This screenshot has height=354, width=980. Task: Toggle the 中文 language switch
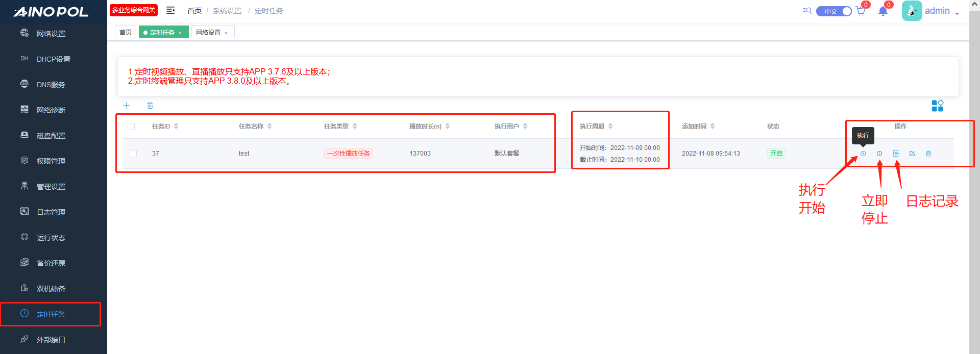tap(834, 11)
